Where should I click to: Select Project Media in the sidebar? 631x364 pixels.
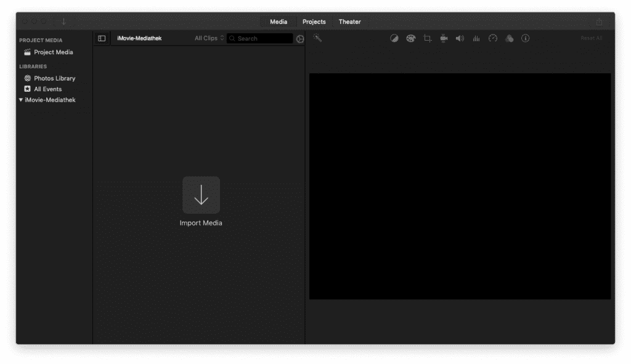[x=54, y=52]
